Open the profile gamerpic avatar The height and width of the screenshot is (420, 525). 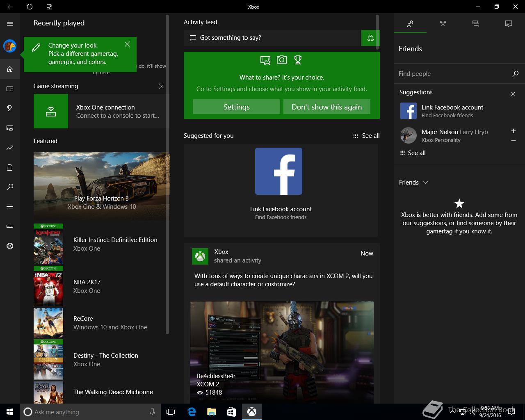click(x=10, y=46)
